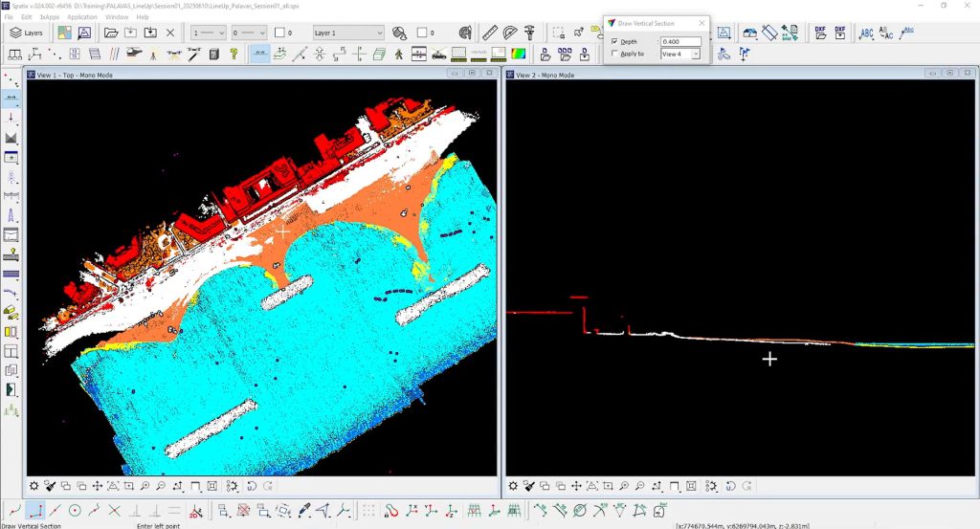Click the color palette icon in top toolbar

[x=465, y=33]
